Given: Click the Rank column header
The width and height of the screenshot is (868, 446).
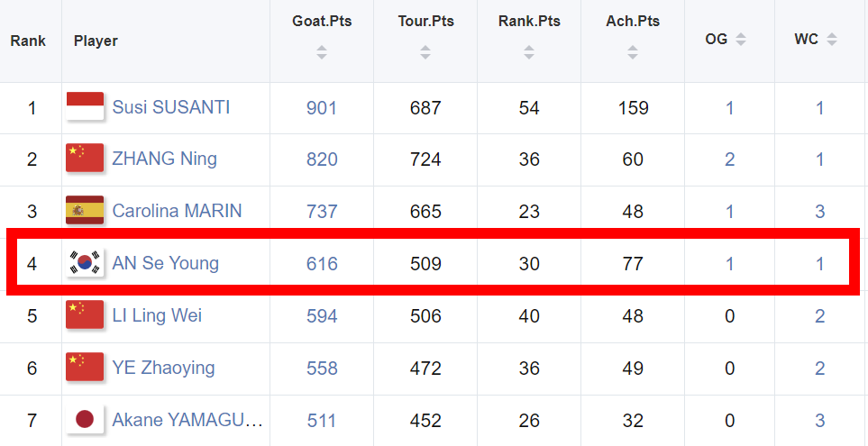Looking at the screenshot, I should [x=28, y=41].
